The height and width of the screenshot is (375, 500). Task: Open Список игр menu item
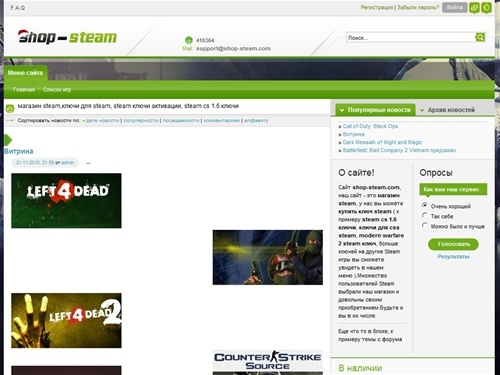coord(57,90)
